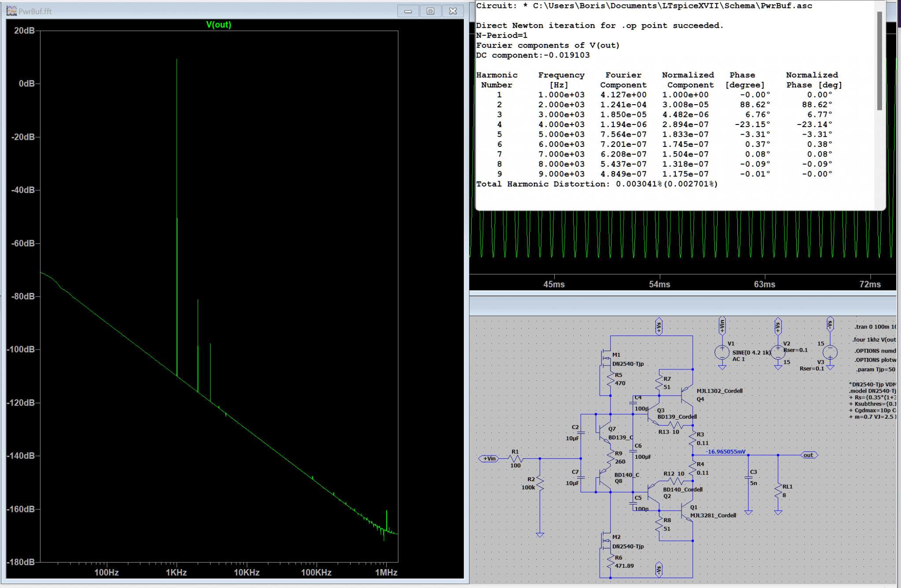Click the 63ms label on waveform time axis
The image size is (901, 588).
765,284
